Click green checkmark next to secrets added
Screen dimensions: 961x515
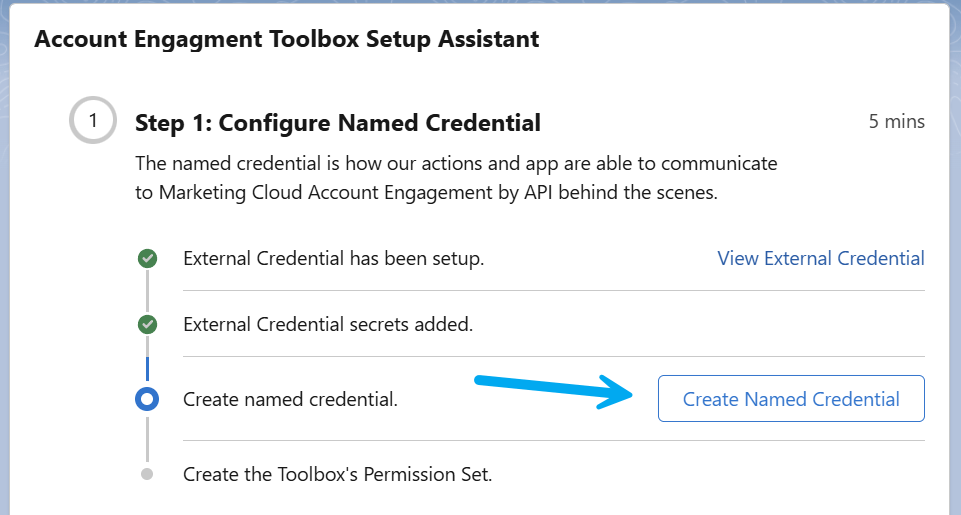tap(147, 324)
